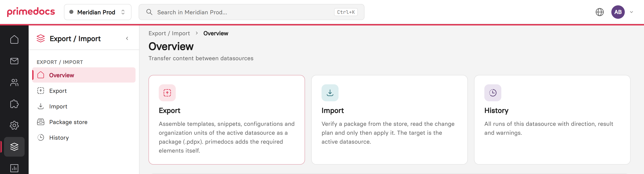Focus the Search in Meridian Prod field
Viewport: 644px width, 174px height.
(251, 12)
